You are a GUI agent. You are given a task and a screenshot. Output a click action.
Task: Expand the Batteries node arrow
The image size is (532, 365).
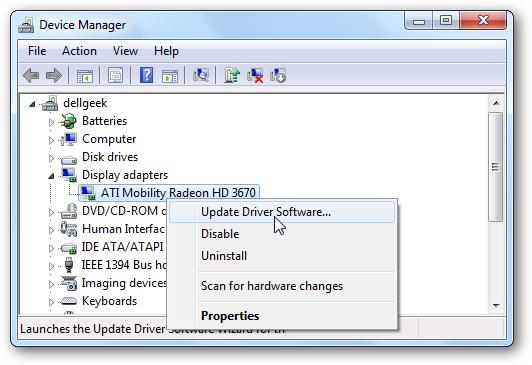[51, 122]
